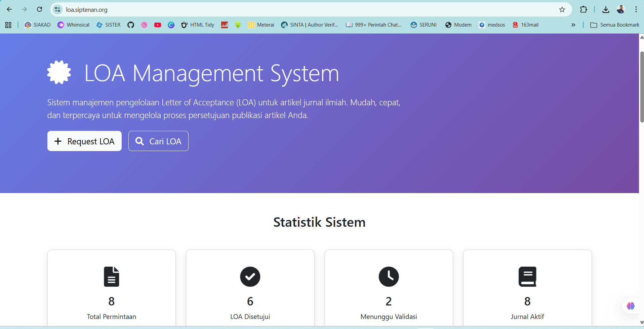
Task: Open the Meterai bookmark
Action: [260, 25]
